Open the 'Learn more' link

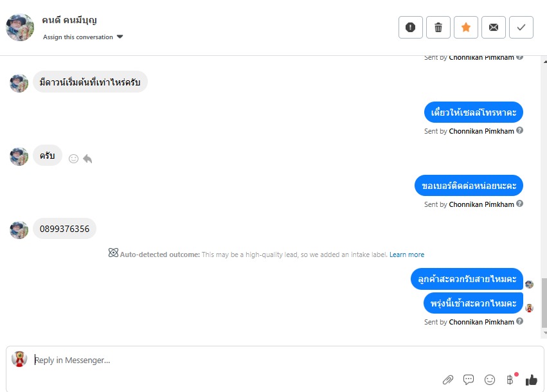coord(407,254)
